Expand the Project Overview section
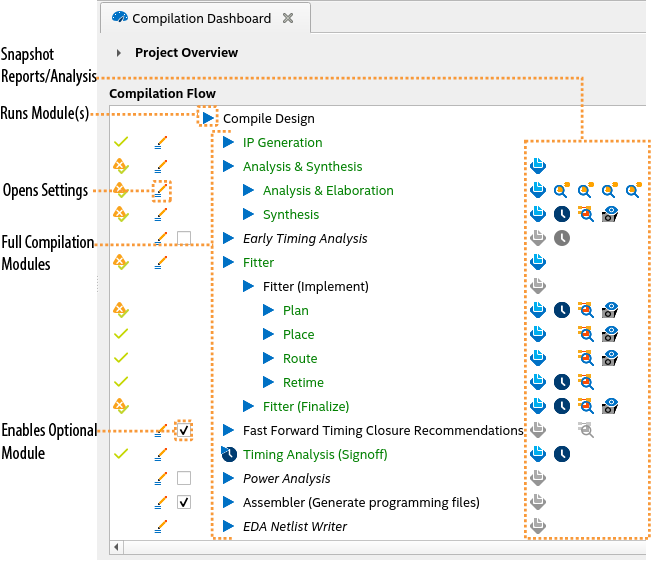The width and height of the screenshot is (651, 561). tap(119, 53)
